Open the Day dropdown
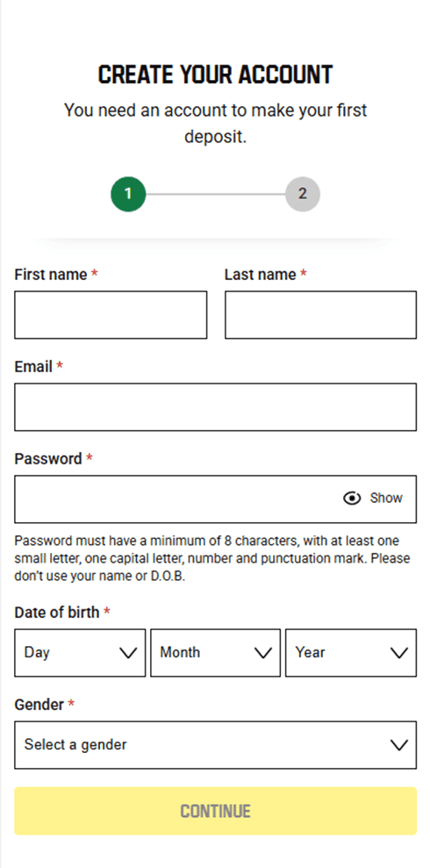Image resolution: width=430 pixels, height=868 pixels. tap(80, 653)
